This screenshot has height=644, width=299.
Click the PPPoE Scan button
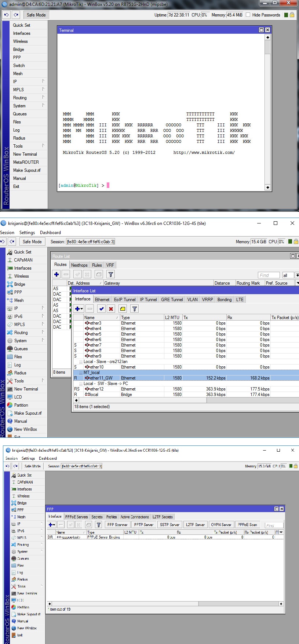coord(248,525)
